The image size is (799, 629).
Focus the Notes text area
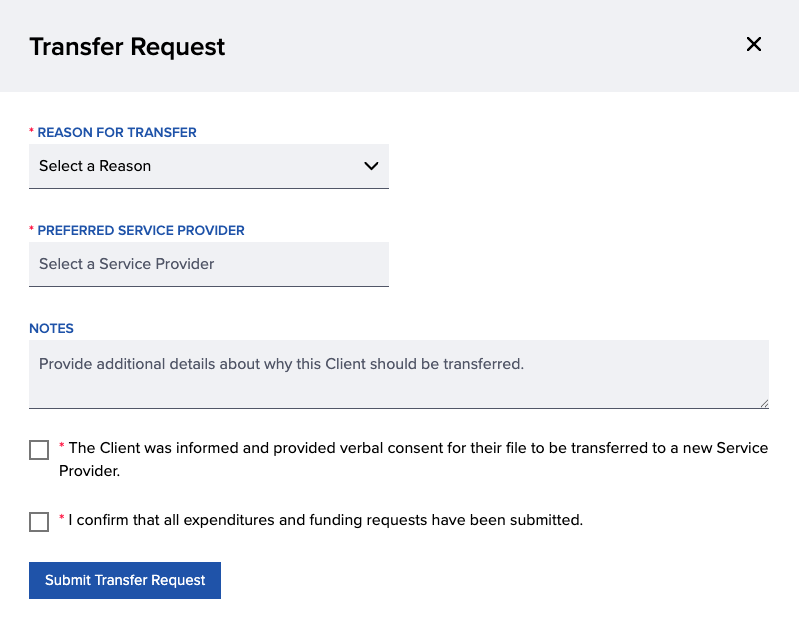tap(398, 374)
